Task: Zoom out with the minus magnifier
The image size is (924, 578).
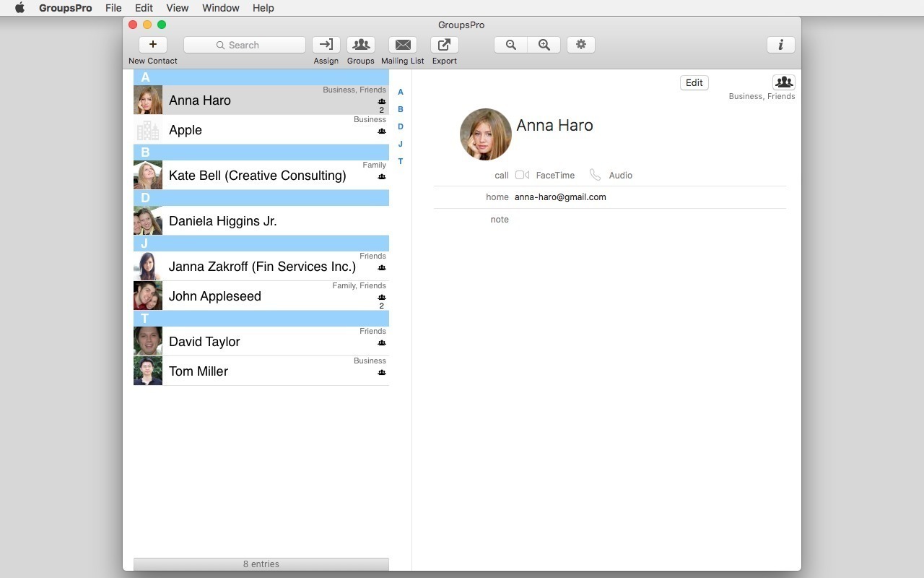Action: pos(511,45)
